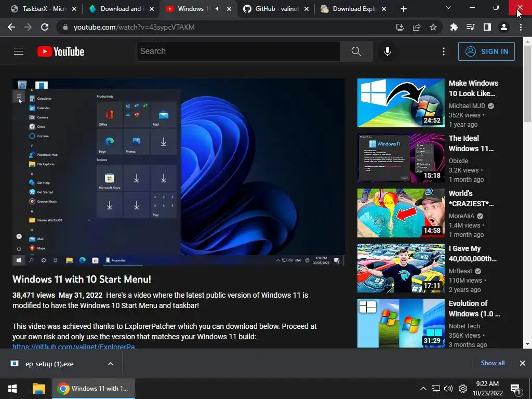Click the YouTube search magnifier button
The width and height of the screenshot is (532, 399).
(x=356, y=51)
